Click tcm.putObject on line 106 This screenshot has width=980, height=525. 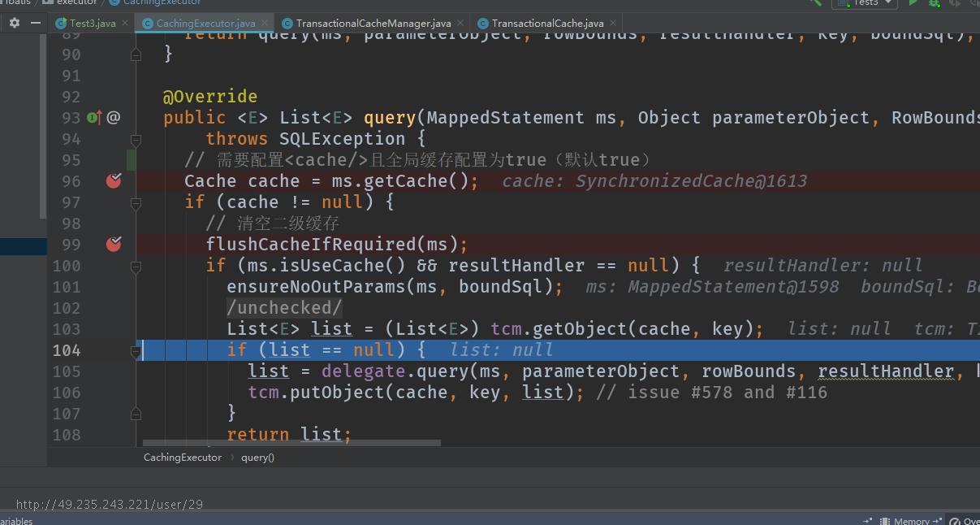pos(316,393)
